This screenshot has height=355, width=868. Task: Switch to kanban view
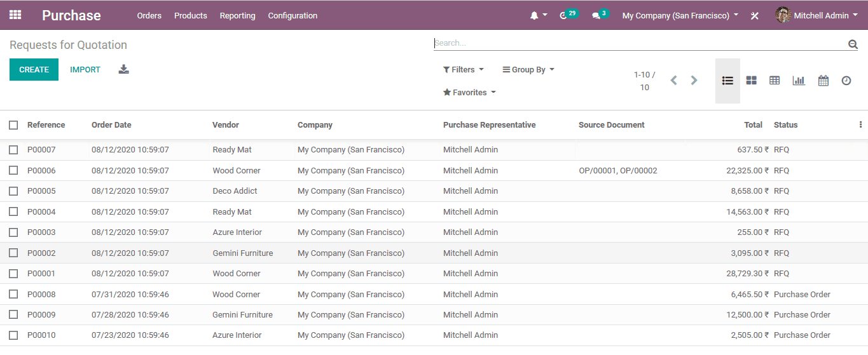[x=751, y=81]
